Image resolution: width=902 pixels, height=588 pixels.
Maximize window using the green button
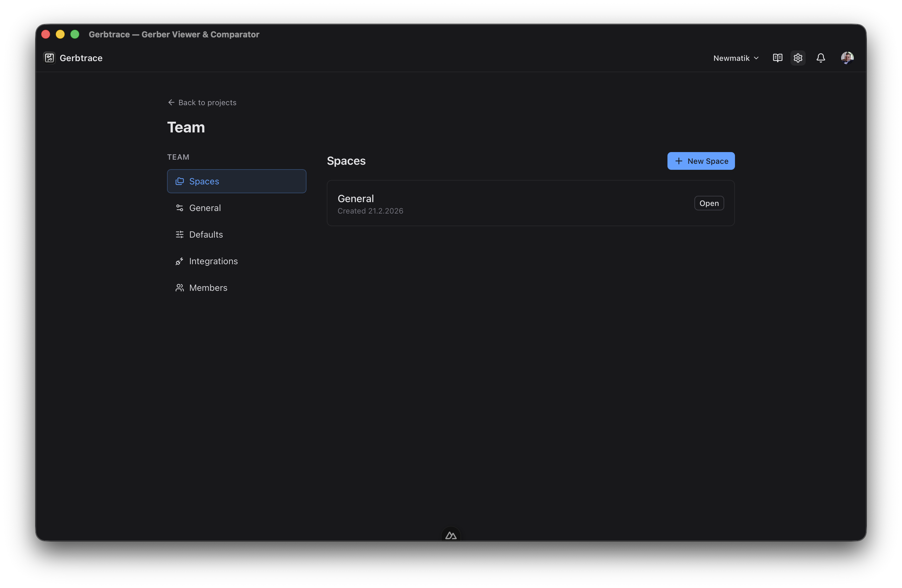tap(75, 35)
